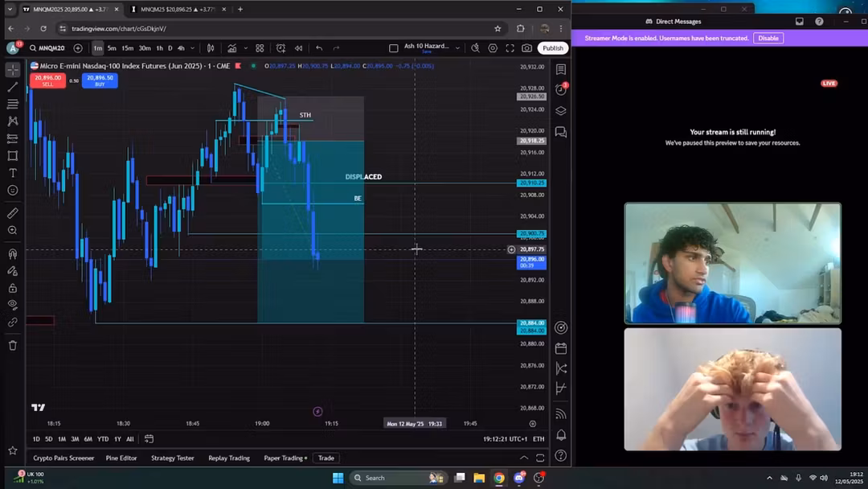Toggle hide all drawings eye icon

[12, 305]
